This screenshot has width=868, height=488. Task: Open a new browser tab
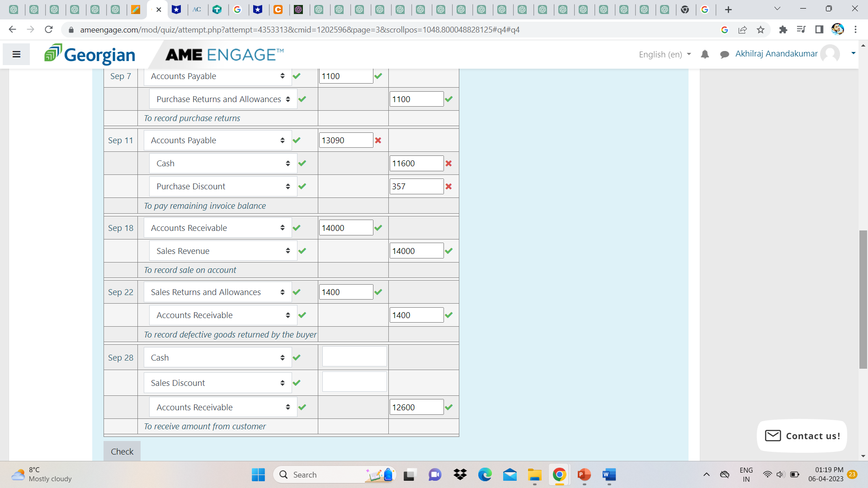(728, 9)
